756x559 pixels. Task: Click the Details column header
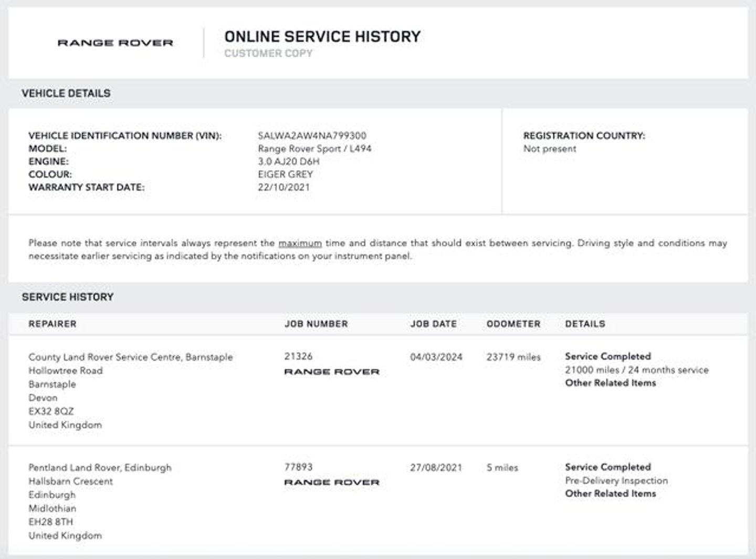tap(585, 324)
